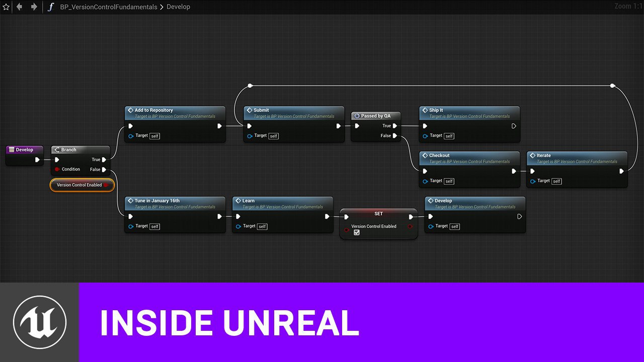This screenshot has width=644, height=362.
Task: Click the function icon in the breadcrumb
Action: (x=50, y=7)
